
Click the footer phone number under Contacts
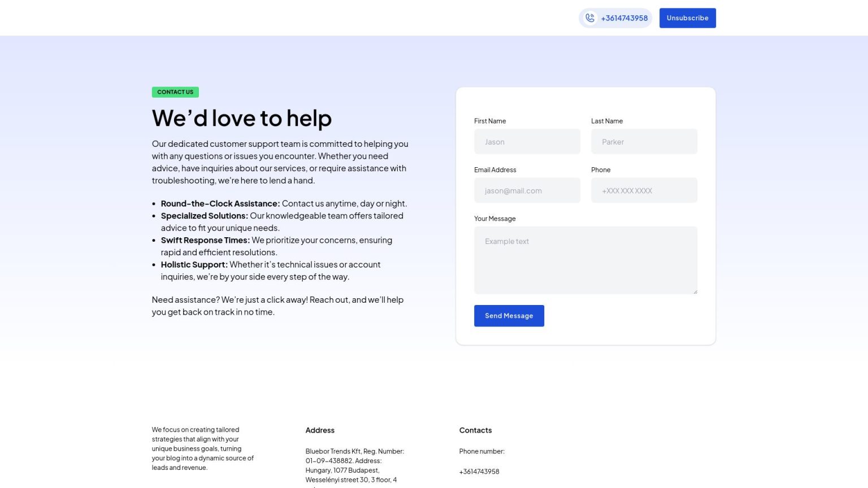pos(479,472)
